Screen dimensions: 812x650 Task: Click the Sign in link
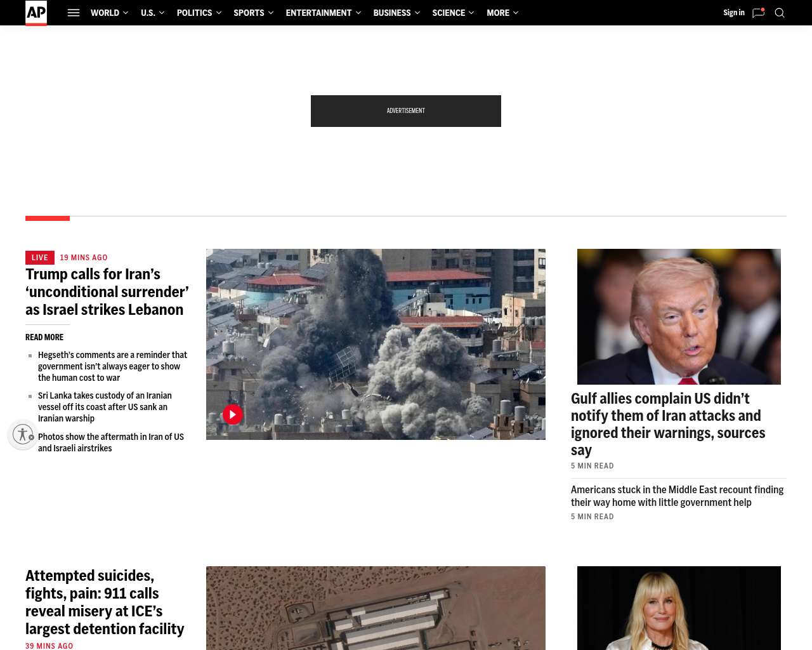click(x=733, y=13)
